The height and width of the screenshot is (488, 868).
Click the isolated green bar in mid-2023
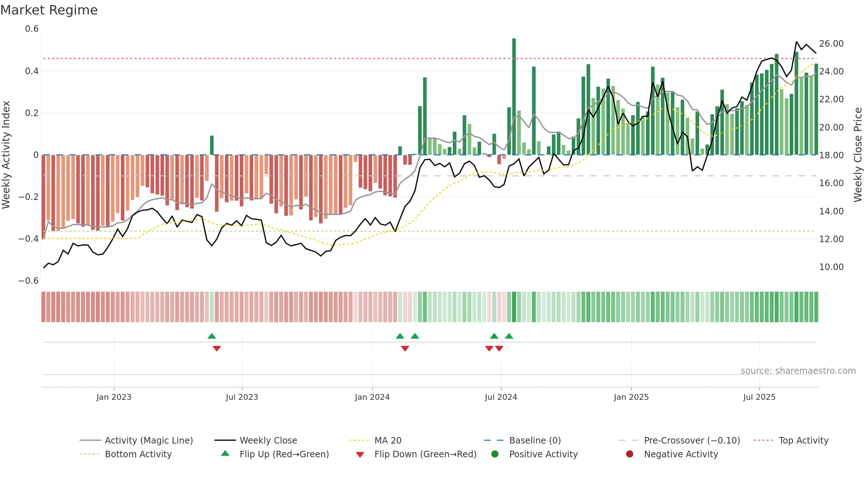tap(212, 145)
